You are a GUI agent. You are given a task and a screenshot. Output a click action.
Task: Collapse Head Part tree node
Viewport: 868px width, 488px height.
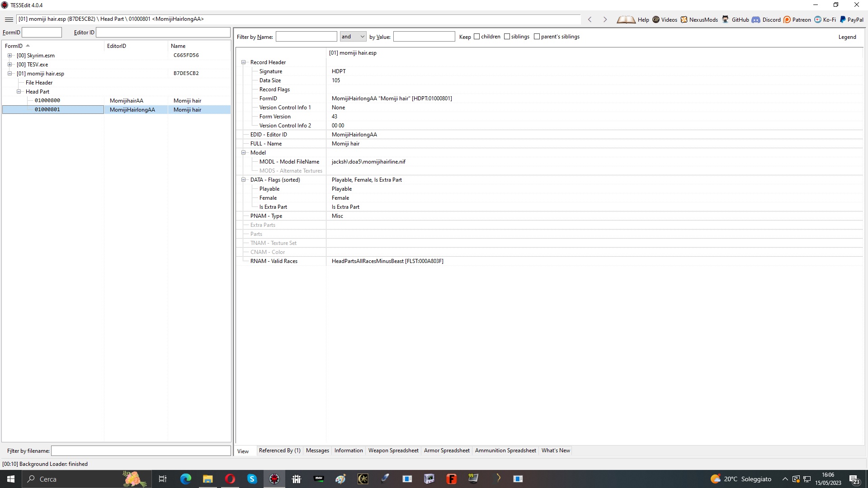[19, 92]
